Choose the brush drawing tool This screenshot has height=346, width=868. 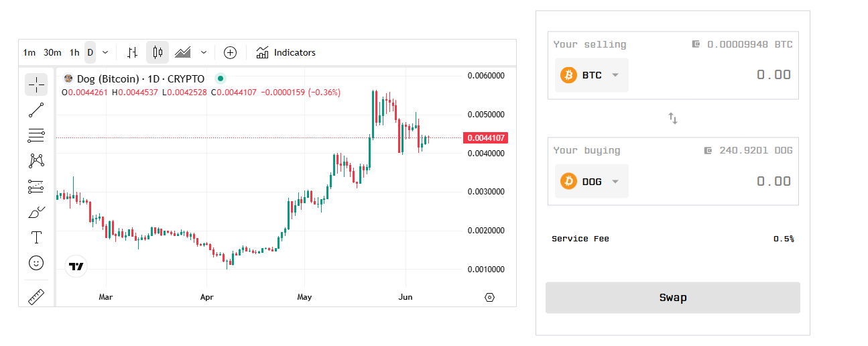click(36, 213)
